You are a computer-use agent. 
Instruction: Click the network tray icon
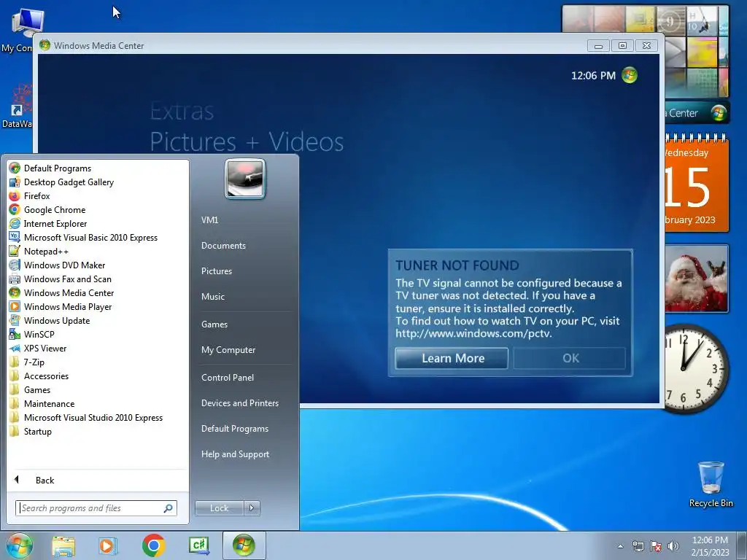point(638,546)
